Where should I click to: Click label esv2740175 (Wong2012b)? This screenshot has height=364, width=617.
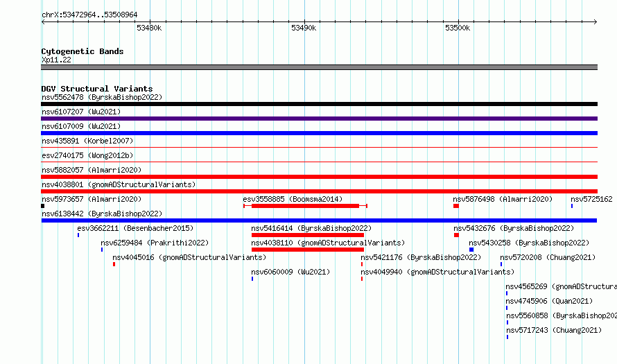(87, 155)
